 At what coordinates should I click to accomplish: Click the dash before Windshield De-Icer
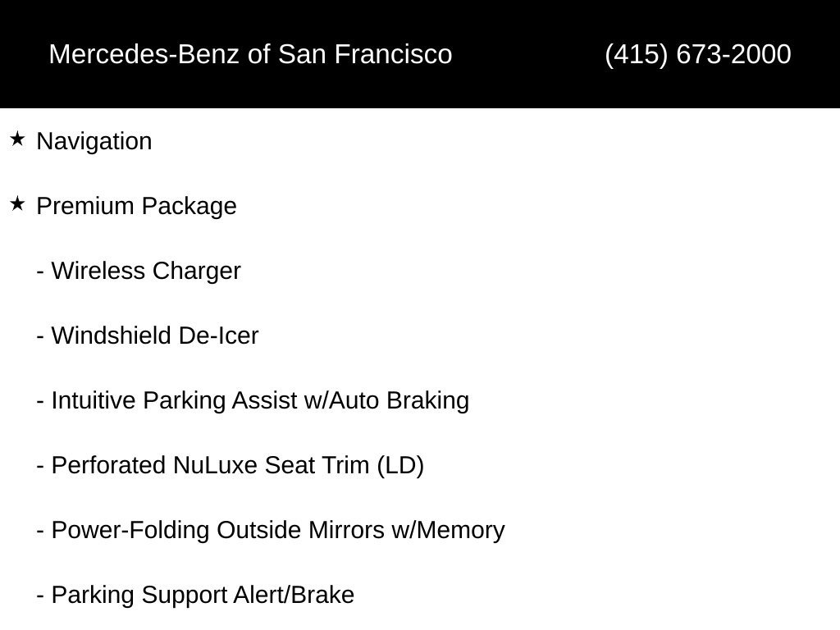40,336
